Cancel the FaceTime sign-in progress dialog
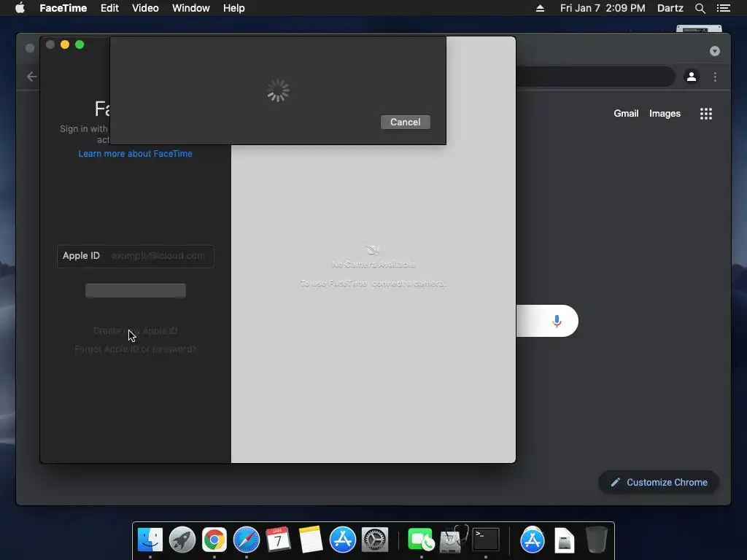Screen dimensions: 747x560 click(x=406, y=122)
